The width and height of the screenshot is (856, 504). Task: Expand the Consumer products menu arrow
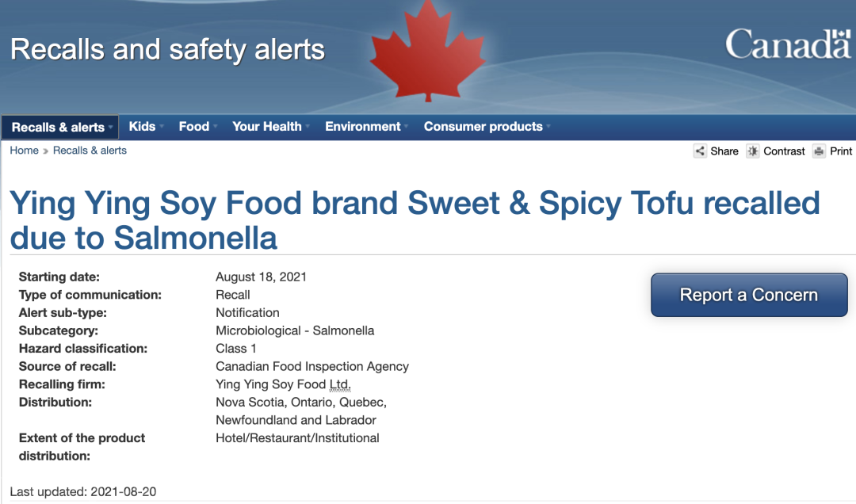(548, 127)
